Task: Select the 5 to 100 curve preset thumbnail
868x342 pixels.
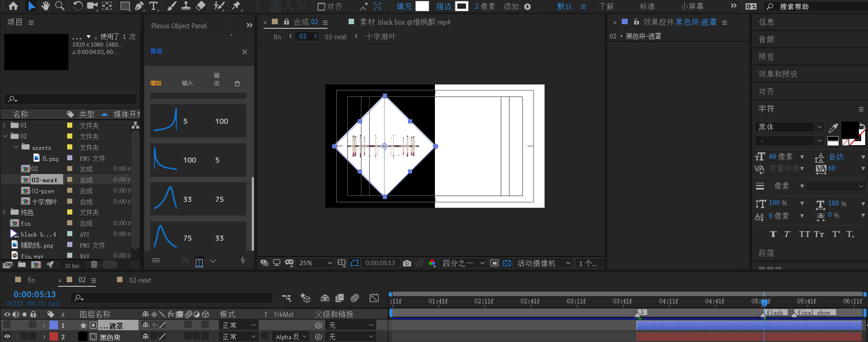Action: (165, 121)
